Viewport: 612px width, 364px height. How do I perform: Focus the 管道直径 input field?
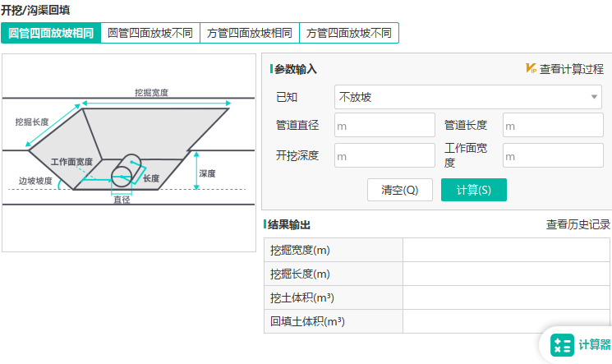tap(384, 125)
